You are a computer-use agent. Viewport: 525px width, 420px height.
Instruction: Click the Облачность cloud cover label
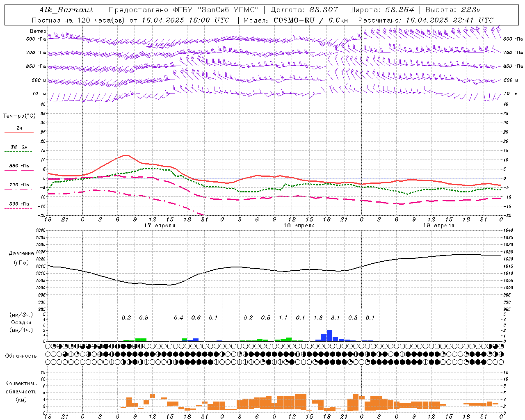[x=21, y=356]
